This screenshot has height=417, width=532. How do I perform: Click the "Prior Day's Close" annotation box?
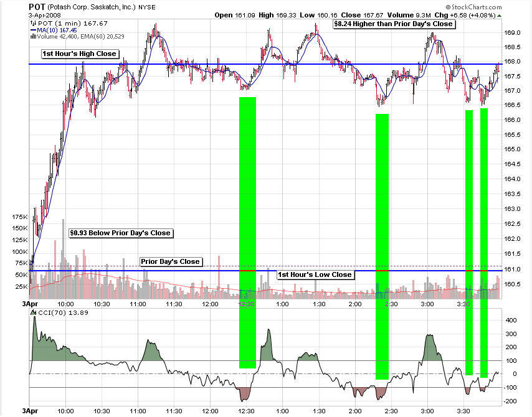171,261
